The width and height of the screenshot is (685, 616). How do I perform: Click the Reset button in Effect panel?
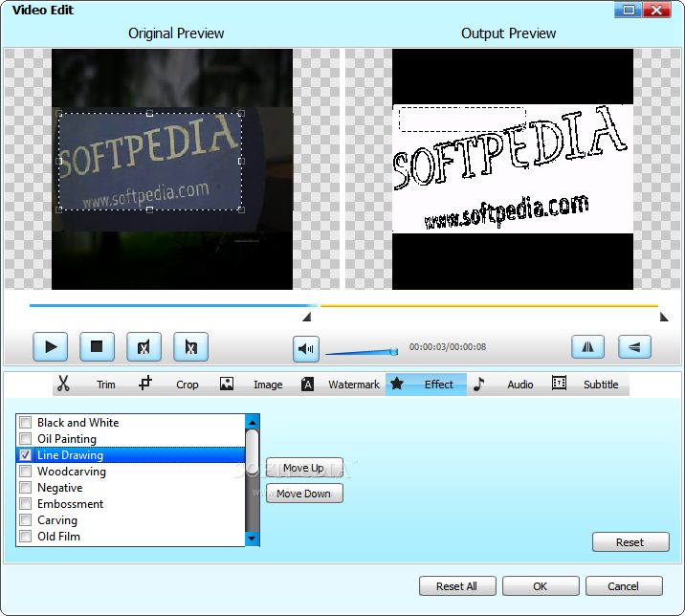point(630,542)
